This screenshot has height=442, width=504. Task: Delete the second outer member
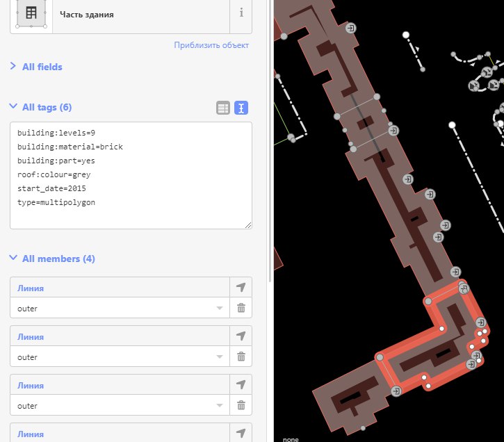tap(241, 357)
